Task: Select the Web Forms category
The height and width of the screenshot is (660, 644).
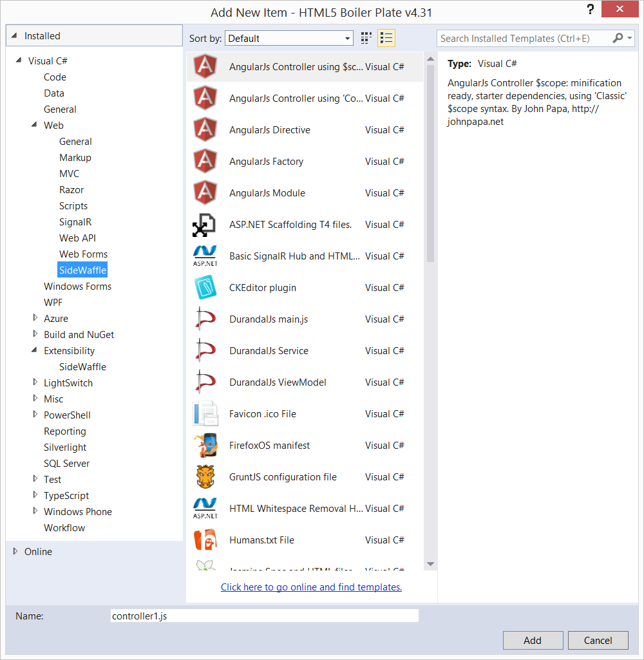Action: pyautogui.click(x=83, y=254)
